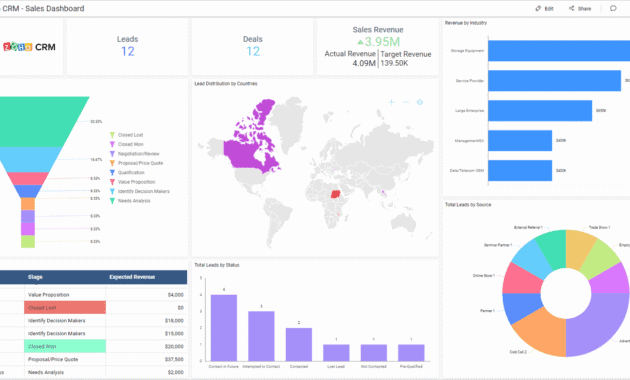630x380 pixels.
Task: Zoom out of the map with minus icon
Action: pyautogui.click(x=406, y=102)
